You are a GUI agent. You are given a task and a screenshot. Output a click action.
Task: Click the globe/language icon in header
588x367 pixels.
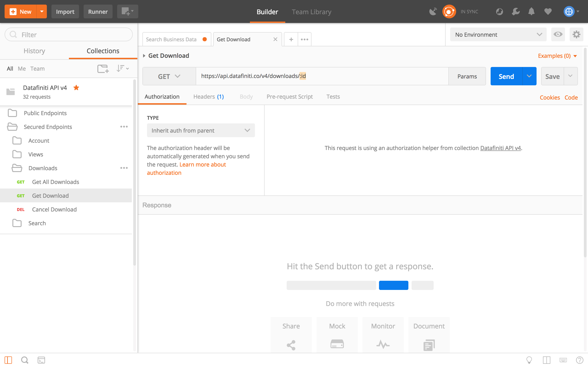coord(499,11)
